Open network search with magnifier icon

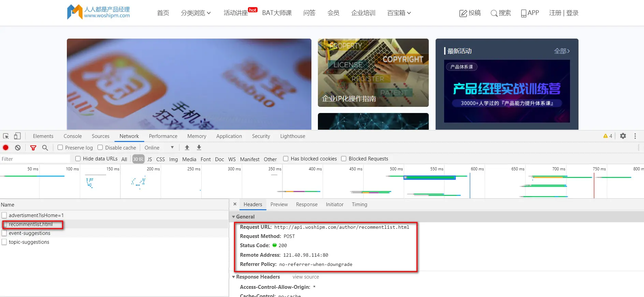[45, 147]
